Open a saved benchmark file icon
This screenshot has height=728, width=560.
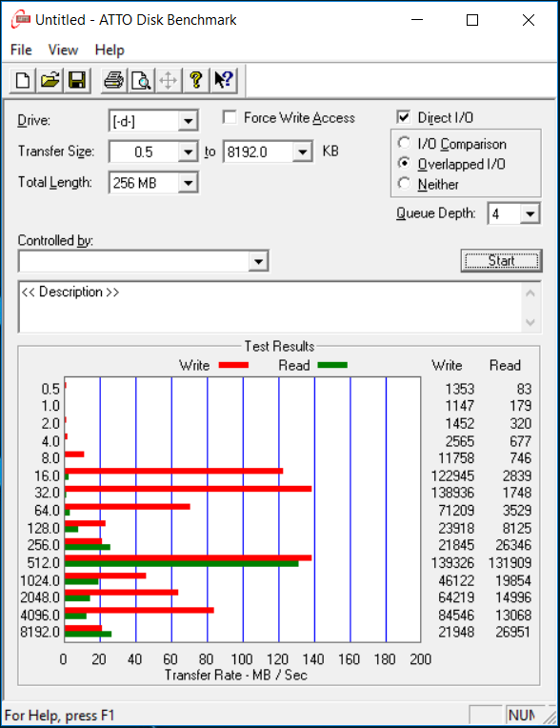[50, 80]
